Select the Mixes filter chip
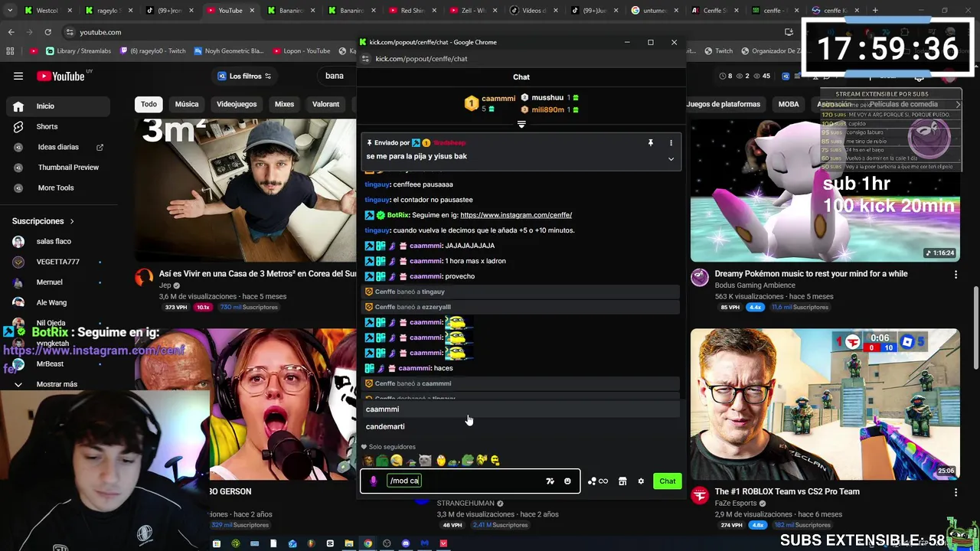This screenshot has width=980, height=551. coord(284,104)
